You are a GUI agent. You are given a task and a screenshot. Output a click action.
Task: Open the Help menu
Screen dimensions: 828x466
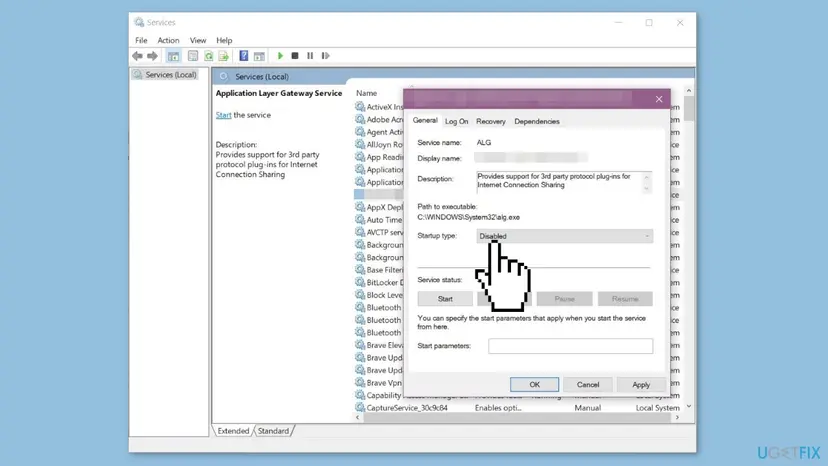[224, 40]
